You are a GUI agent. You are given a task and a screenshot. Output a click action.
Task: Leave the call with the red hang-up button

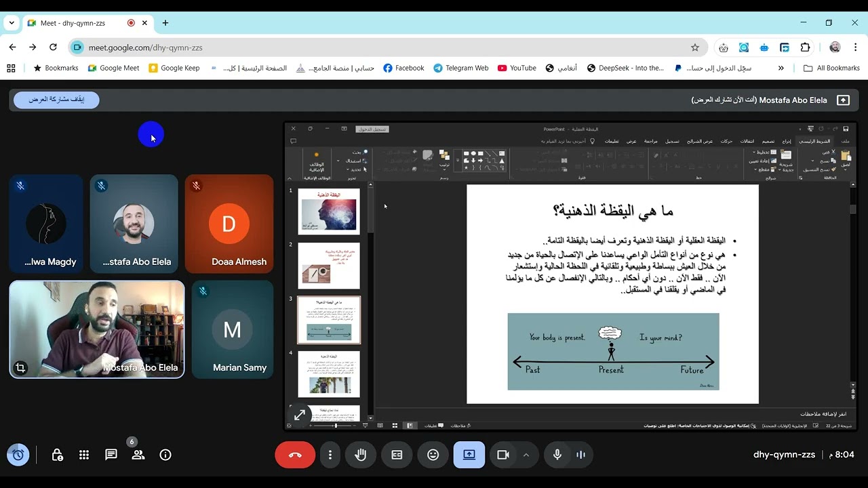(x=295, y=455)
